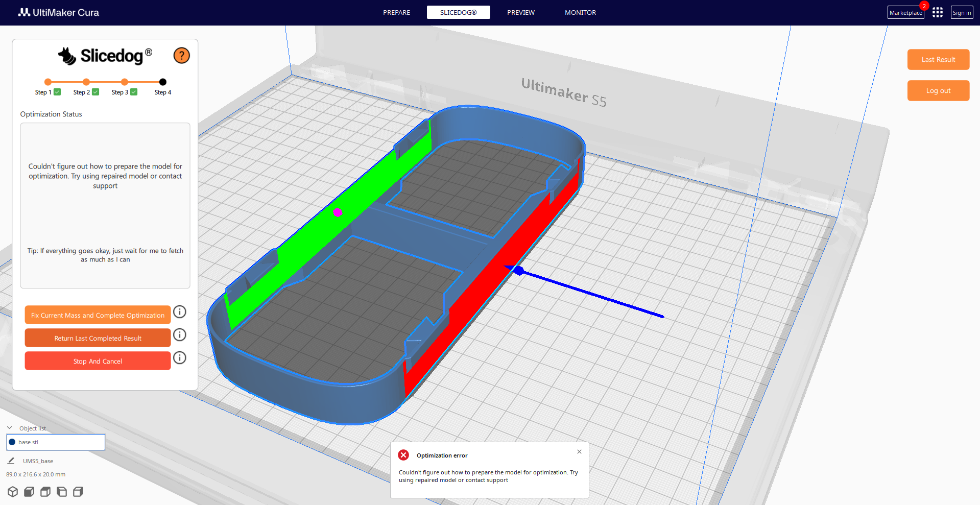Rename the model using the pencil icon
Viewport: 980px width, 505px height.
[x=11, y=461]
